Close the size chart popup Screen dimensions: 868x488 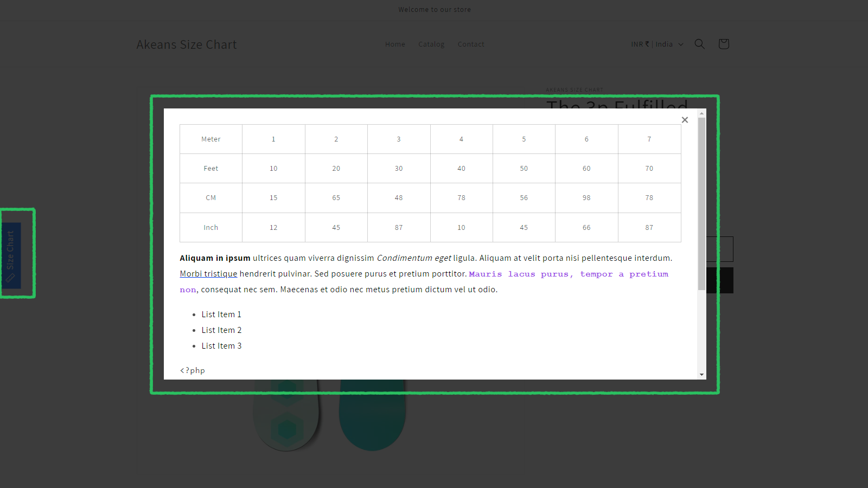[x=685, y=120]
